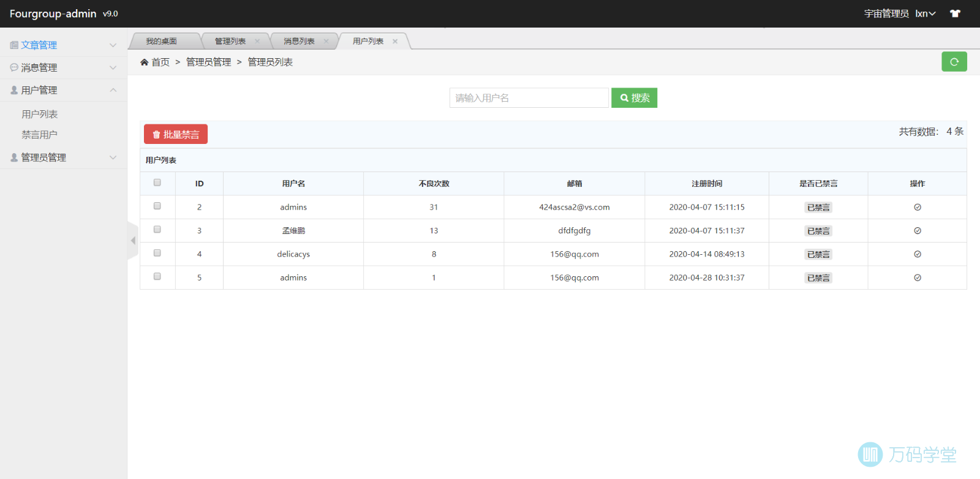The image size is (980, 479).
Task: Click the email 424ascsa2@vs.com
Action: (x=575, y=207)
